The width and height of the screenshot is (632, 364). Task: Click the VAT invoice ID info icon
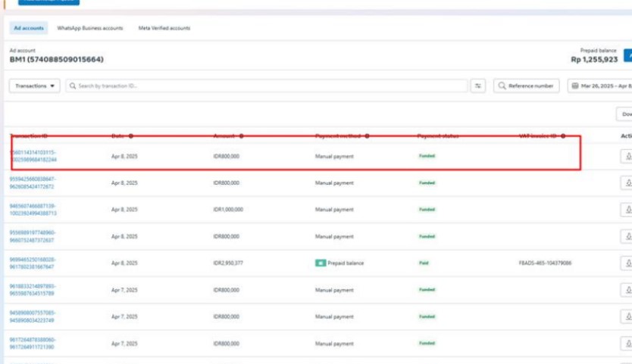pyautogui.click(x=562, y=136)
